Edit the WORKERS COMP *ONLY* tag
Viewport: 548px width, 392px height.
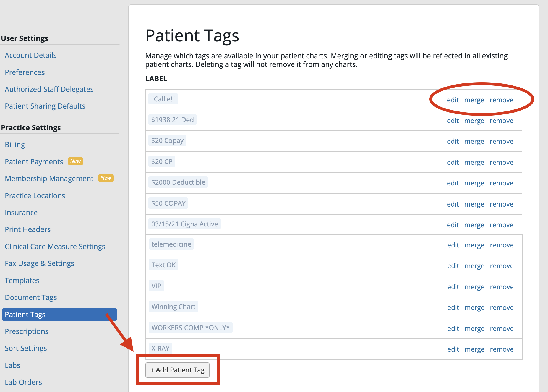pyautogui.click(x=453, y=328)
